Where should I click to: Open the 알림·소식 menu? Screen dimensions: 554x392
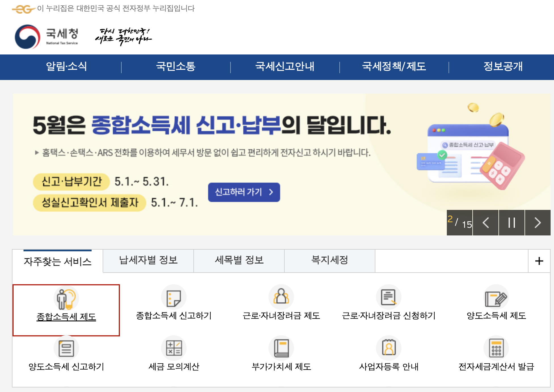point(66,67)
